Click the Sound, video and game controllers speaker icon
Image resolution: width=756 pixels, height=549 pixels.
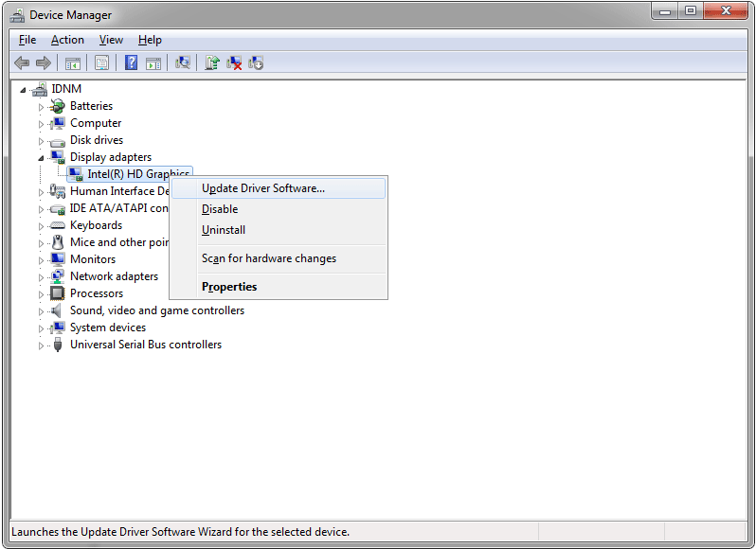pos(57,310)
